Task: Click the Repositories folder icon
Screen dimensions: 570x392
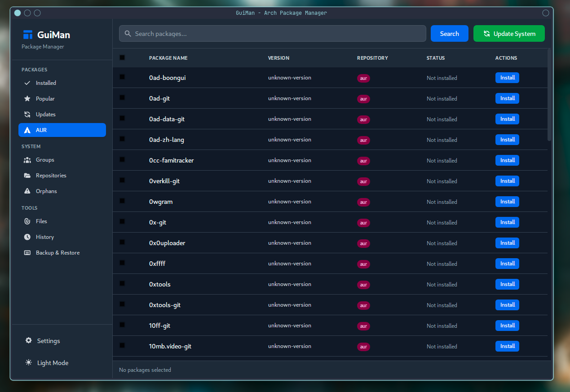Action: pyautogui.click(x=27, y=176)
